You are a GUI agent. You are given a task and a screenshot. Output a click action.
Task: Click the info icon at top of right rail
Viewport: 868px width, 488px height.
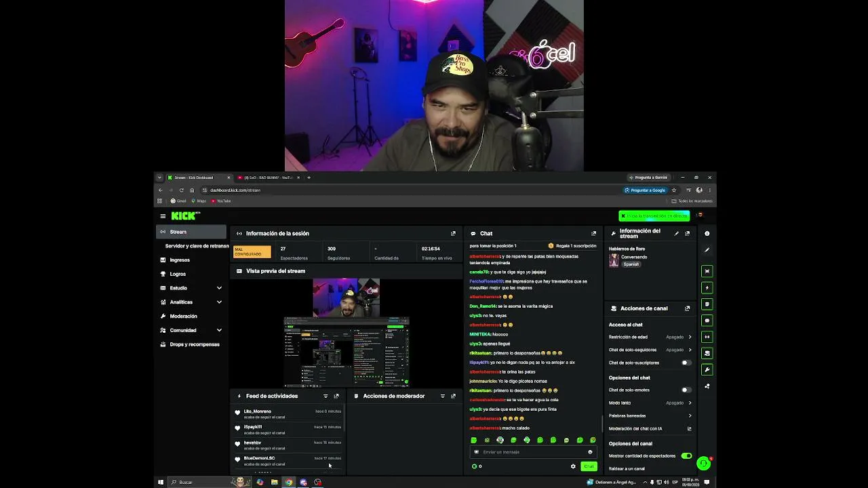(x=707, y=234)
